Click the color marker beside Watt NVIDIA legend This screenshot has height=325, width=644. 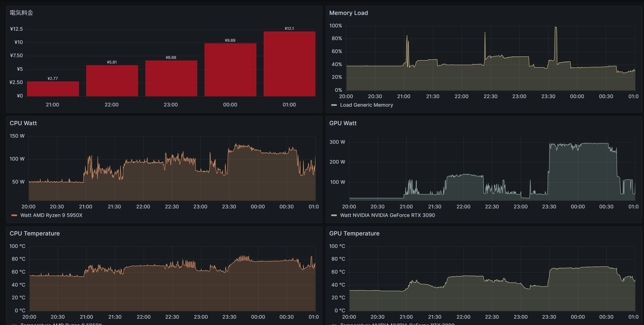click(334, 215)
